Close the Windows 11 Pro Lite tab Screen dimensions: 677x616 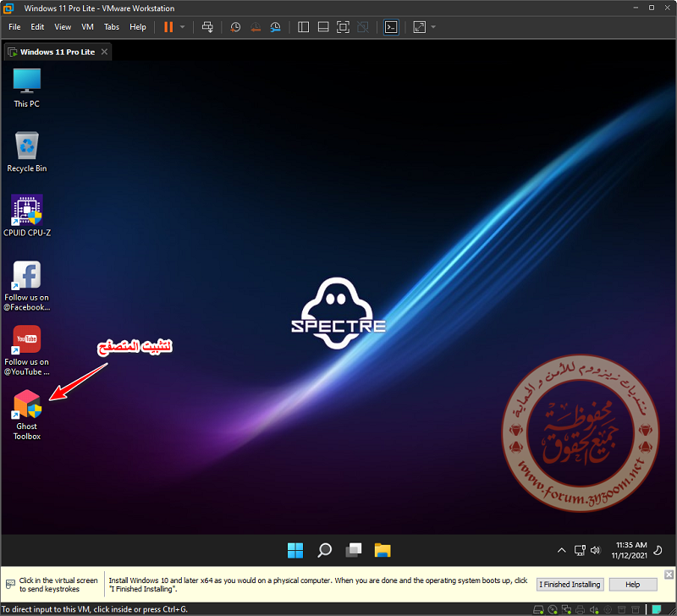pos(104,52)
